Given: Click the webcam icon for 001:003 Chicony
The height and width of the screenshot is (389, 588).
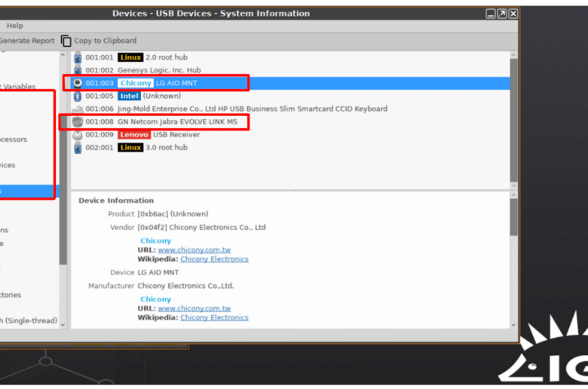Looking at the screenshot, I should tap(78, 83).
